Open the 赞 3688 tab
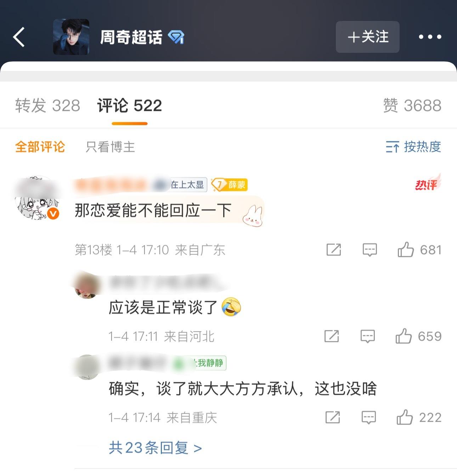Screen dimensions: 457x476 (412, 106)
